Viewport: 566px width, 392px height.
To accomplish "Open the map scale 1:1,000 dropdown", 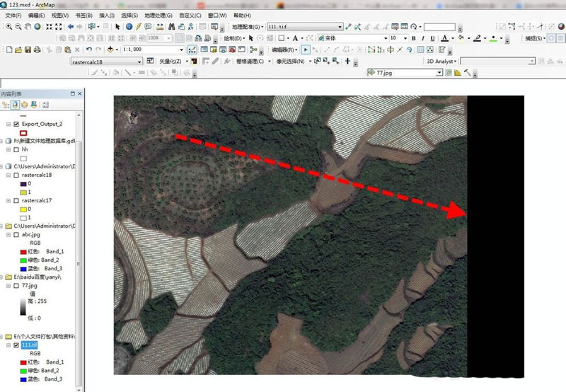I will (x=183, y=50).
